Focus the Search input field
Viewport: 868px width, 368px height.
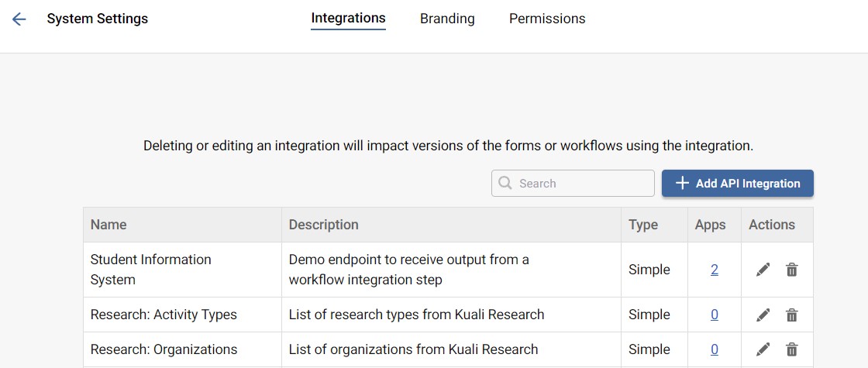581,184
